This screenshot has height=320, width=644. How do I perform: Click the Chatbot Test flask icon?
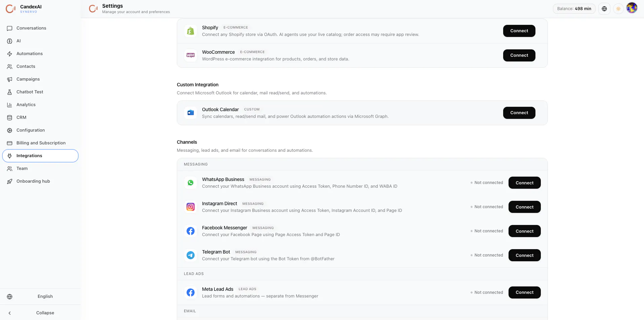(x=10, y=92)
